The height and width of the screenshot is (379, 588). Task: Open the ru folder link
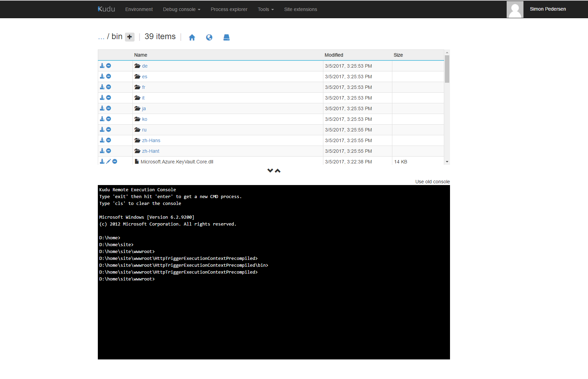[x=144, y=130]
